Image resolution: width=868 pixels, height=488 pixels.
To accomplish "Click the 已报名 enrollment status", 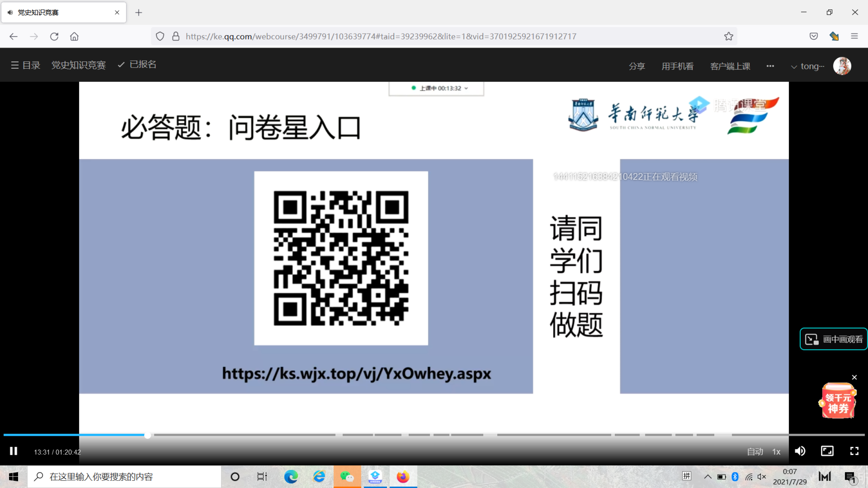I will click(137, 65).
